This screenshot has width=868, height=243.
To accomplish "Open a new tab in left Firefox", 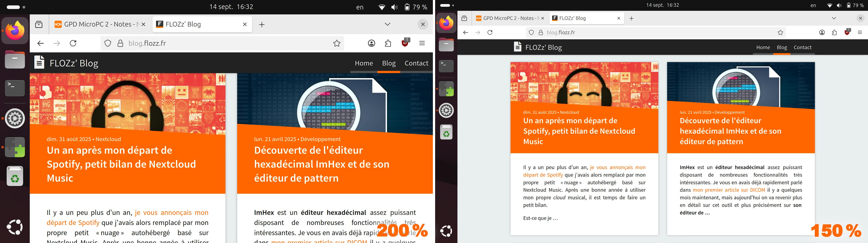I will tap(262, 25).
